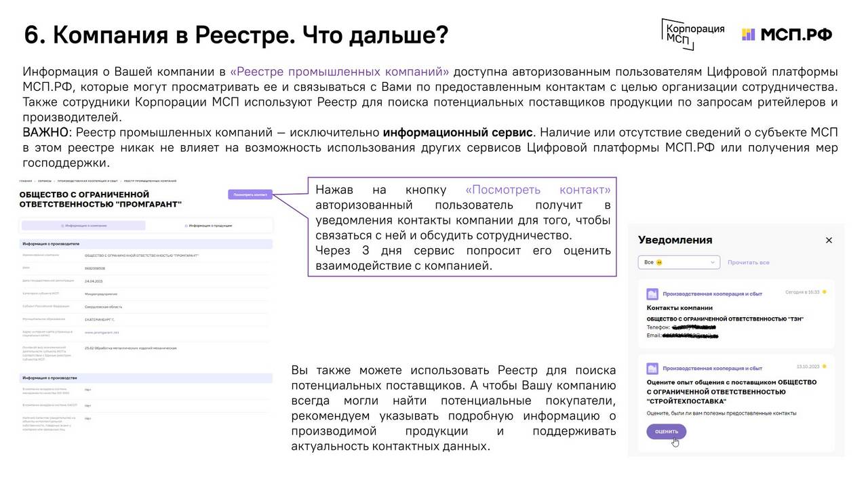The height and width of the screenshot is (488, 868).
Task: Open «Производственная кооперация и сбыт» in first notification
Action: pyautogui.click(x=712, y=294)
